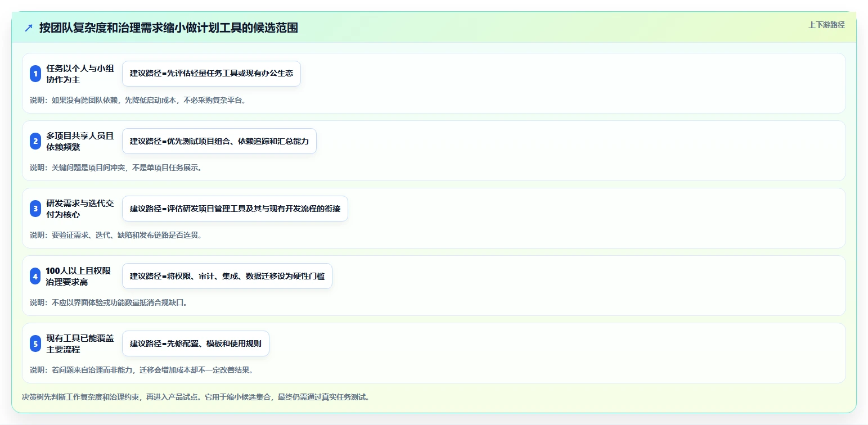Select step badge number 3
This screenshot has width=868, height=425.
35,209
